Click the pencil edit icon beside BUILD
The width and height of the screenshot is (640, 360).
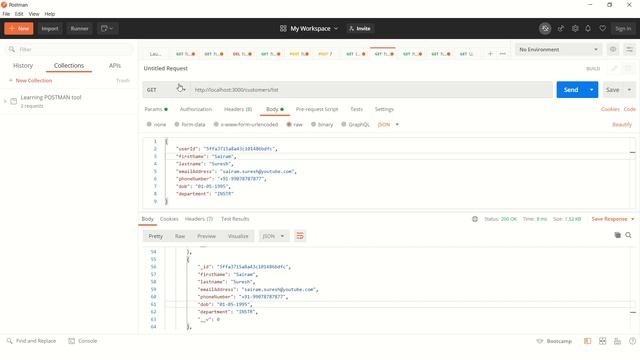(614, 69)
